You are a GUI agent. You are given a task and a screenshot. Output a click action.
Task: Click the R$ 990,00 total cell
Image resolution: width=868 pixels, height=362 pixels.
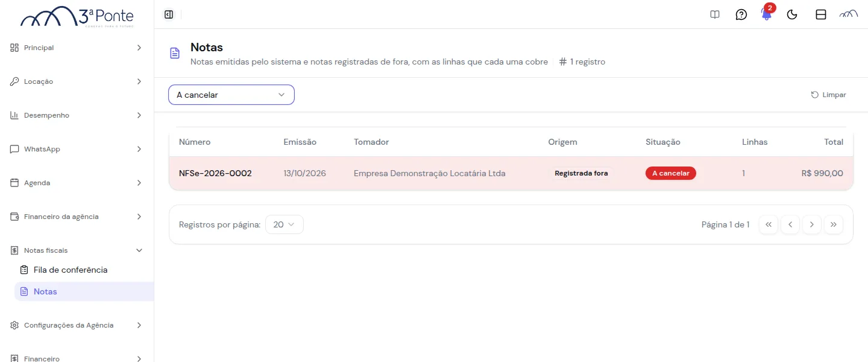coord(822,173)
